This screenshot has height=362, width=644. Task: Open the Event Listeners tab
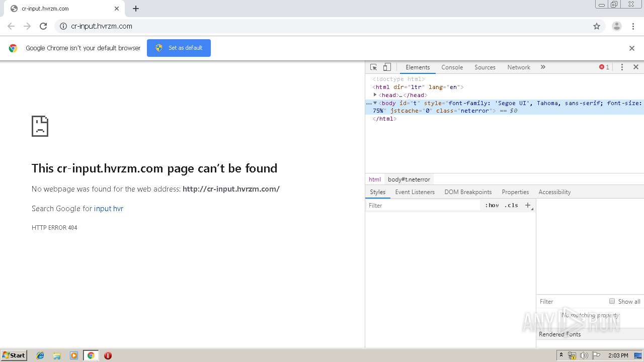click(x=415, y=192)
